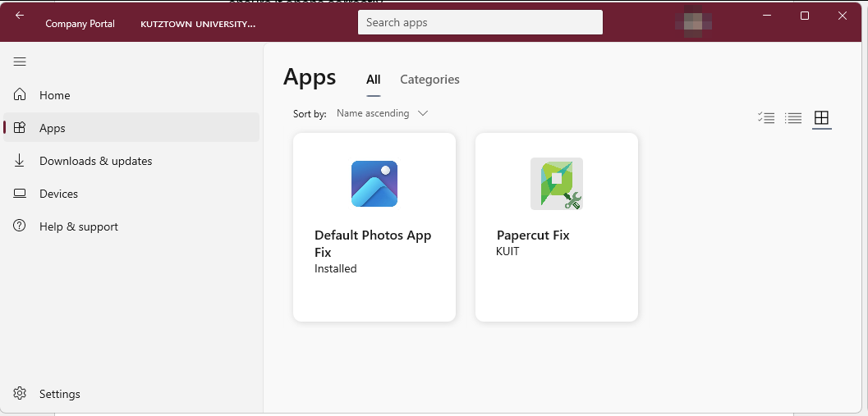This screenshot has width=868, height=416.
Task: Click the KUTZTOWN UNIVERSITY organization name
Action: (198, 24)
